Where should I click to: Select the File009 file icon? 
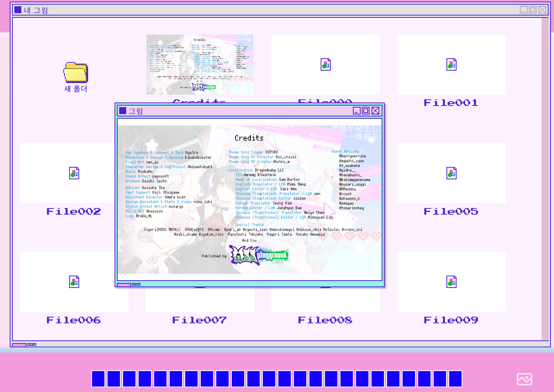(x=452, y=282)
